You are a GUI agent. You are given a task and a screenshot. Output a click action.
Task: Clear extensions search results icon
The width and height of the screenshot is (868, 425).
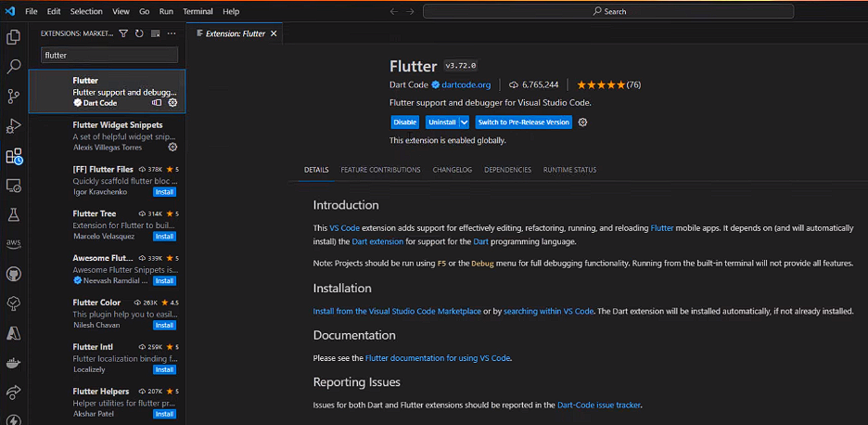click(x=156, y=33)
